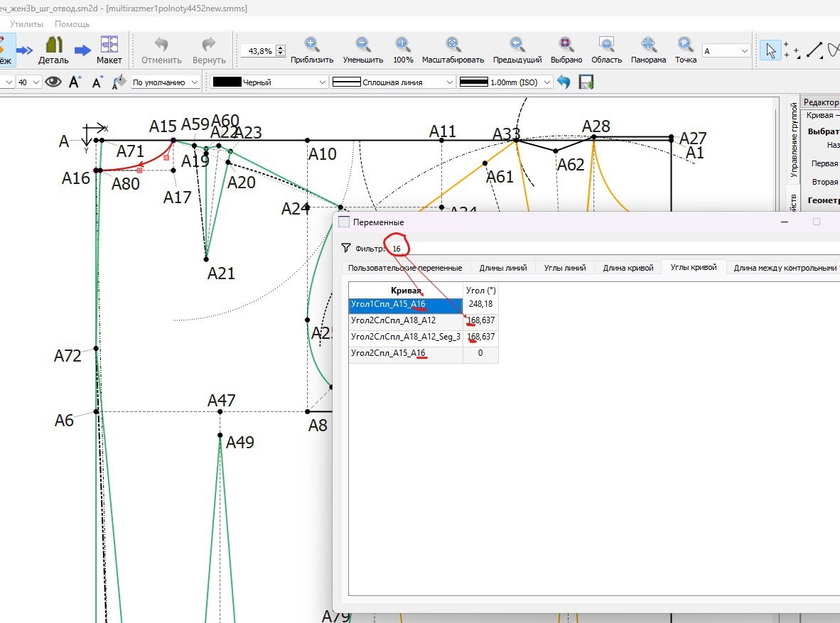Select the arrow pointer tool
This screenshot has width=840, height=623.
[770, 50]
